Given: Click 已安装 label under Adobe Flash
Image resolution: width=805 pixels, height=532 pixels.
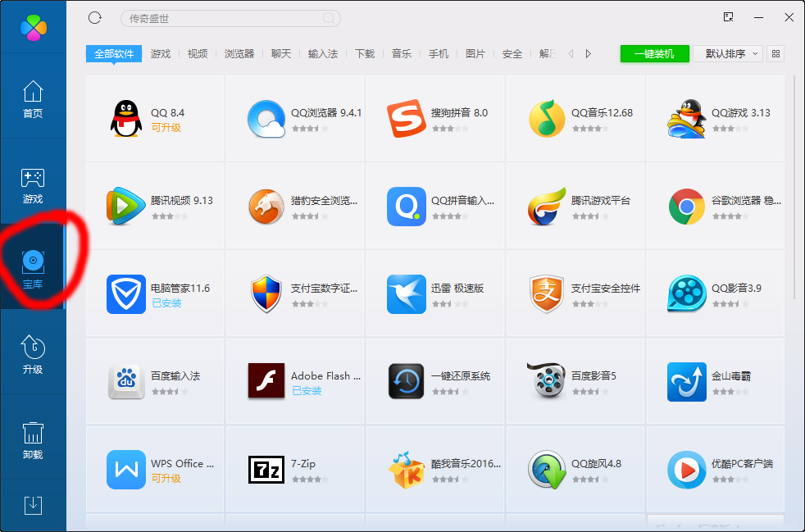Looking at the screenshot, I should tap(307, 391).
